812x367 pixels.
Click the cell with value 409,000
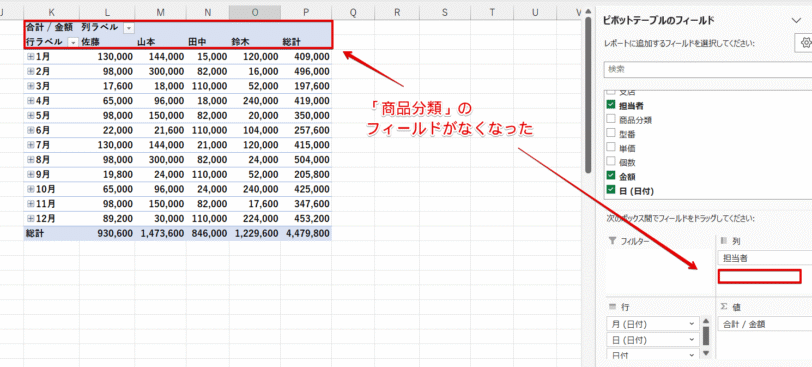[306, 56]
